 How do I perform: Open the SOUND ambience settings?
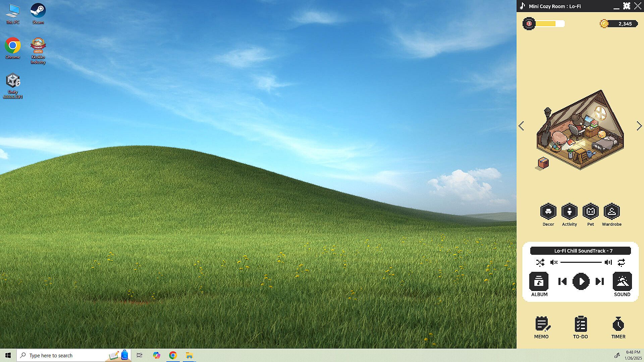tap(622, 282)
